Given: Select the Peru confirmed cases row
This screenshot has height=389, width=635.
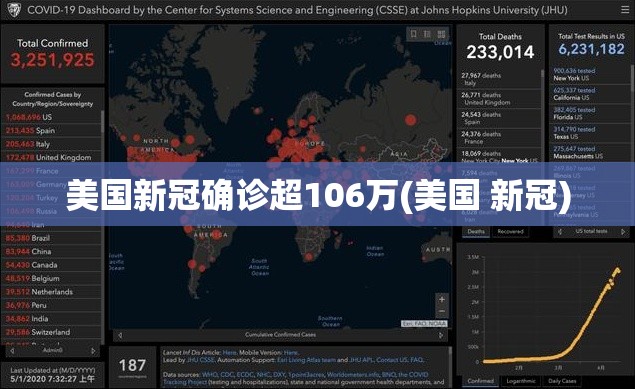Looking at the screenshot, I should (52, 305).
